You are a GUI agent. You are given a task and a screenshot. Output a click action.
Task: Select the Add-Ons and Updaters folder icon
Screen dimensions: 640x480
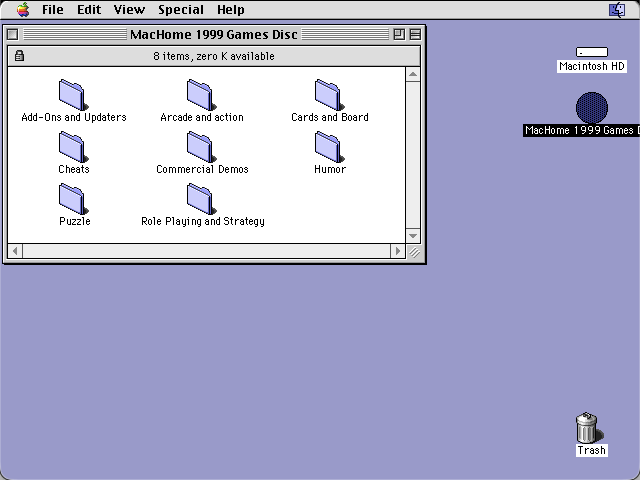click(73, 95)
